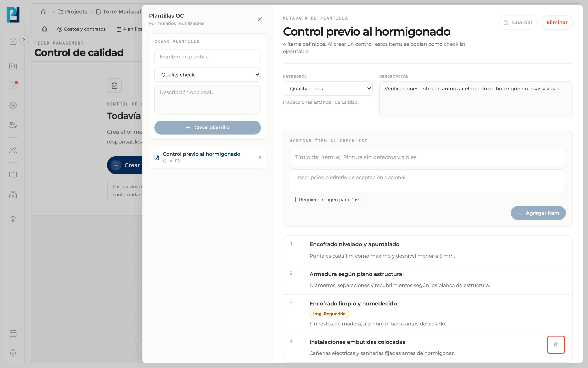
Task: Click the Eliminar button
Action: [x=557, y=22]
